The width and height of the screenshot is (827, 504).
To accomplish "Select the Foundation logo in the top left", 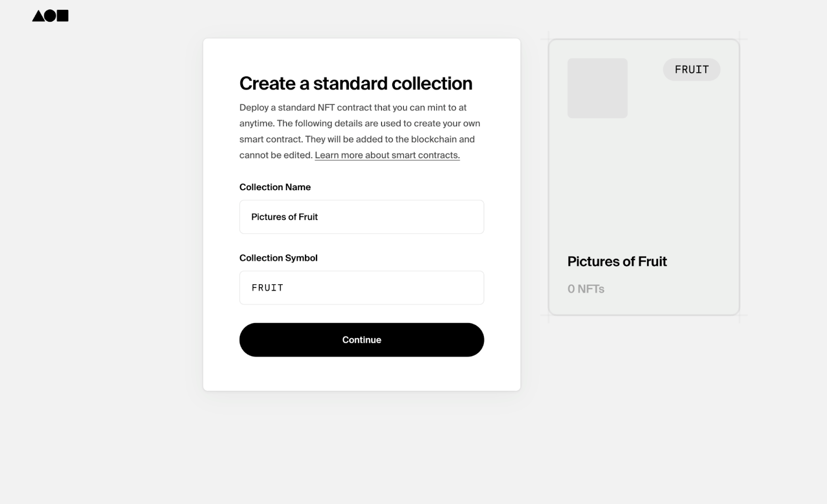I will (50, 16).
